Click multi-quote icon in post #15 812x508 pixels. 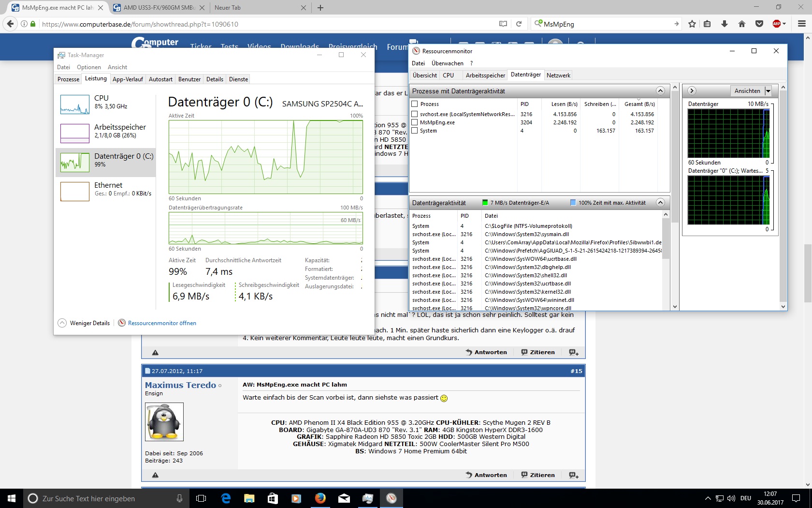pos(574,475)
